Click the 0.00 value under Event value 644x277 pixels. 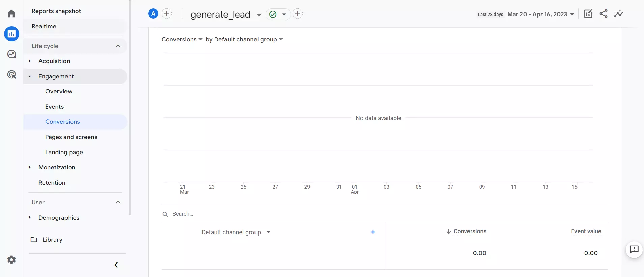click(x=591, y=253)
